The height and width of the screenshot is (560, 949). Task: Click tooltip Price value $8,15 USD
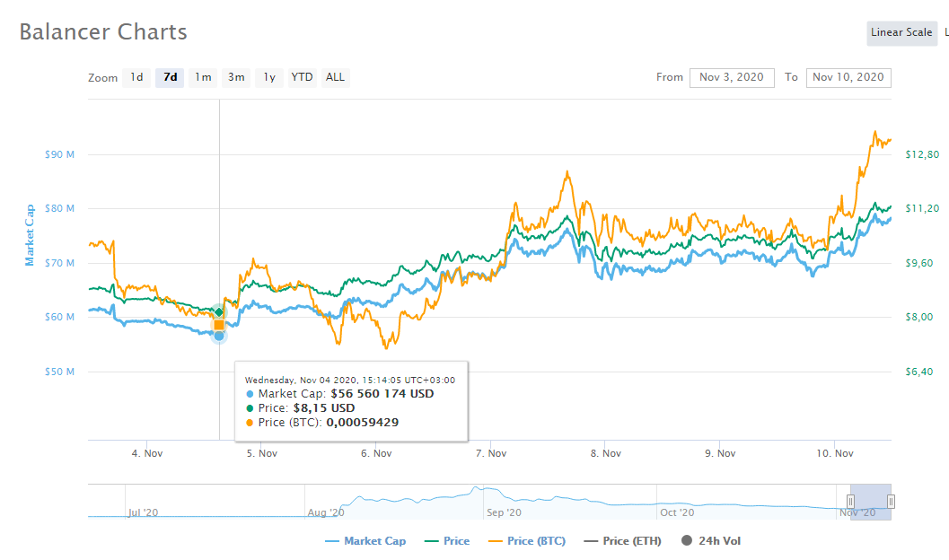[324, 408]
